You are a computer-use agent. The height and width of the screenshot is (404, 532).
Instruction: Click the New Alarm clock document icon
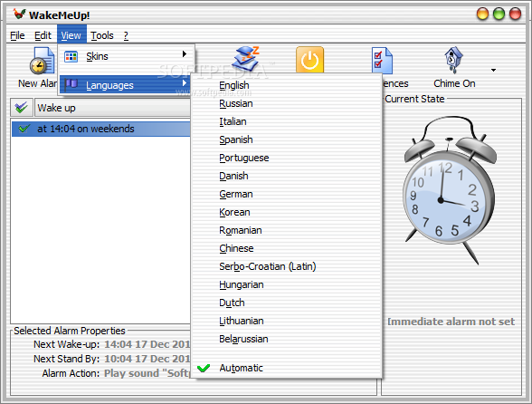click(x=42, y=61)
